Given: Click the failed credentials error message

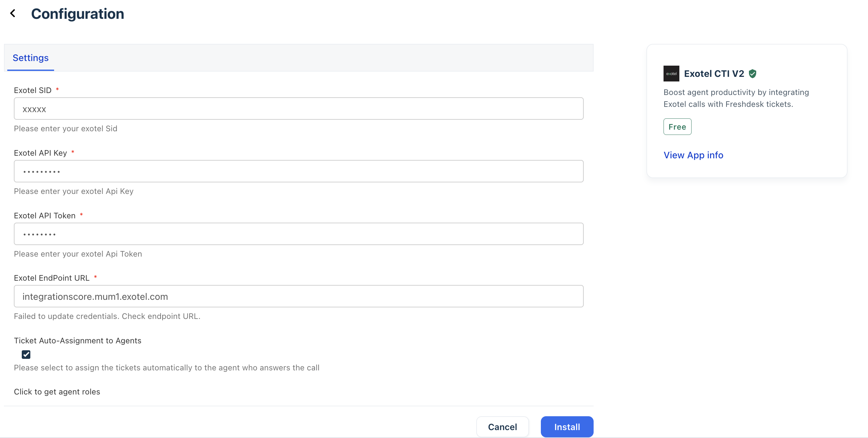Looking at the screenshot, I should click(x=107, y=316).
